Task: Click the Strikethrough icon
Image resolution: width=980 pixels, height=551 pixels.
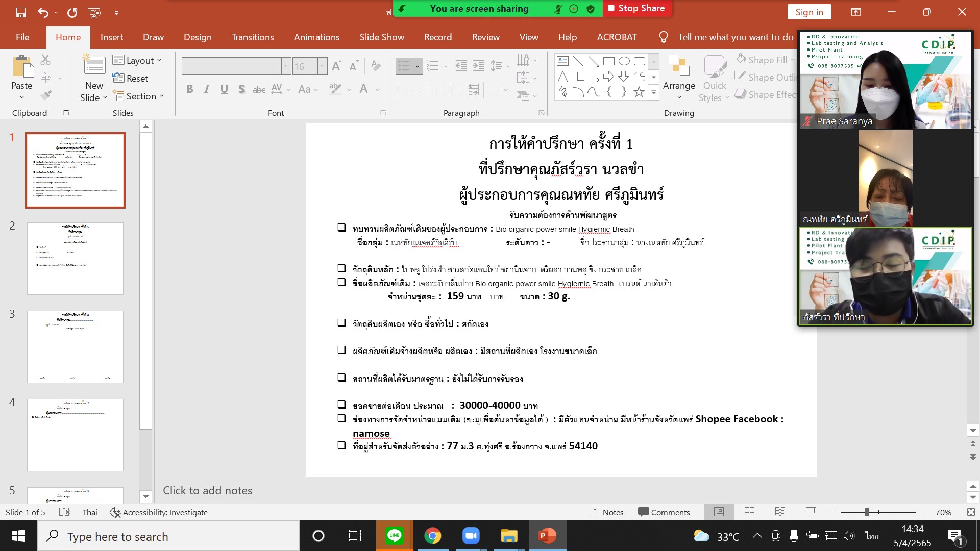Action: click(259, 89)
